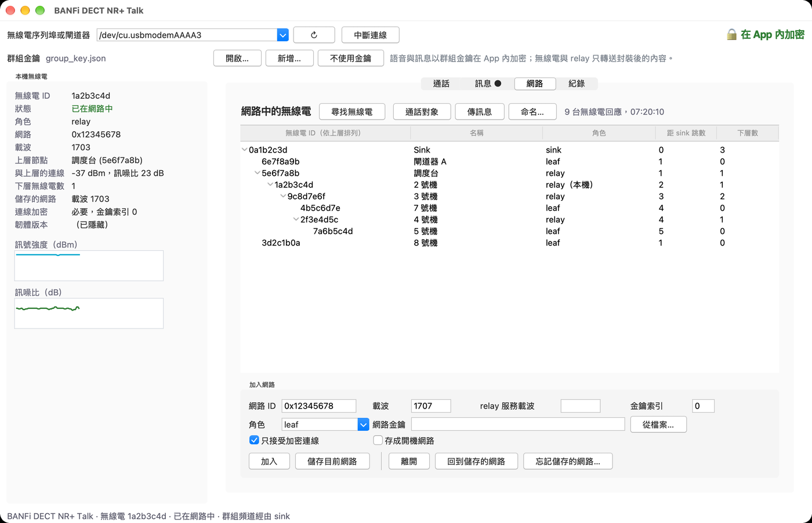Click the 不使用金鑰 button
The width and height of the screenshot is (812, 523).
(350, 58)
